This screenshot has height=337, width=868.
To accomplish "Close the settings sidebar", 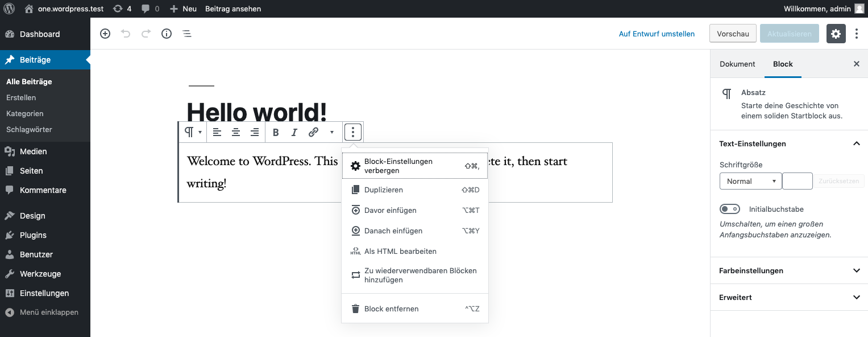I will (857, 64).
